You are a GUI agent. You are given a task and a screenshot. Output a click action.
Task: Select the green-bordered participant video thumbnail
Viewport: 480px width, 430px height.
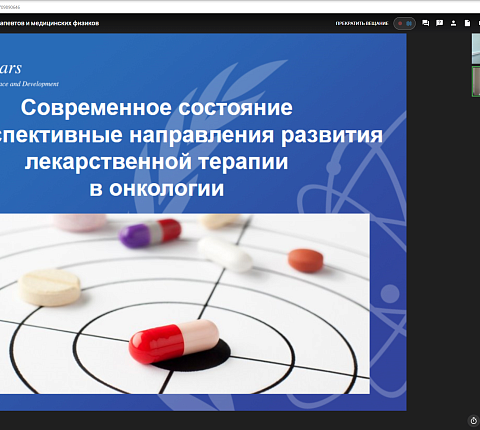pyautogui.click(x=476, y=82)
